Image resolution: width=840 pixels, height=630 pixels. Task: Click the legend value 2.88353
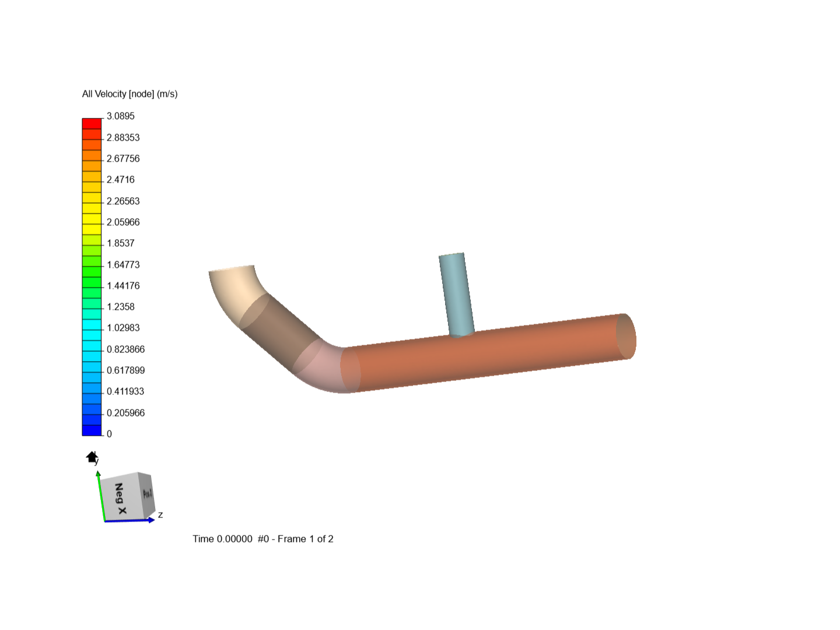click(x=123, y=138)
